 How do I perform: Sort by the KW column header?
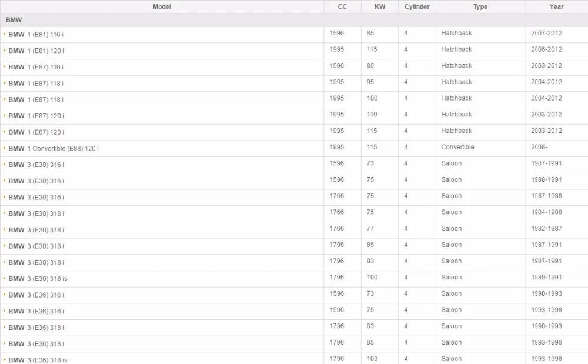pyautogui.click(x=380, y=6)
